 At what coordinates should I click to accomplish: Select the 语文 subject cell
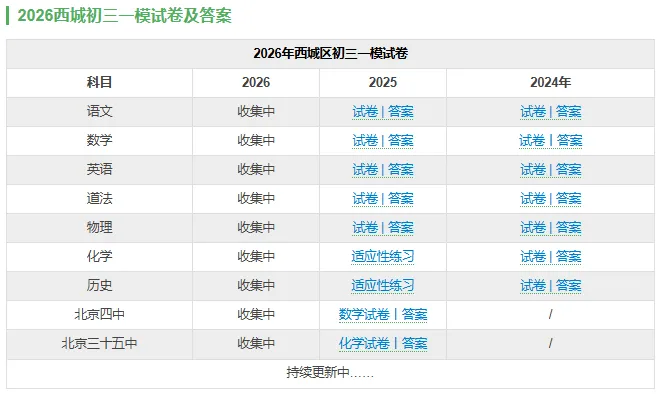[99, 111]
